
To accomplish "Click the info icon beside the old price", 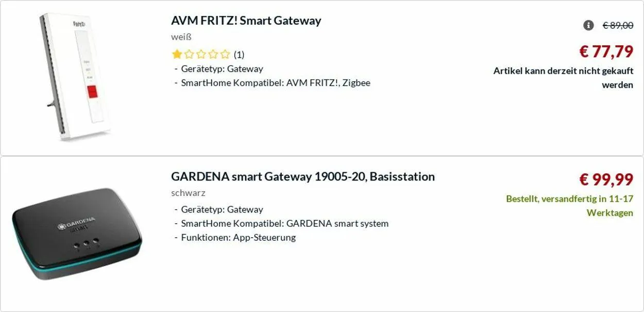I will pyautogui.click(x=588, y=25).
